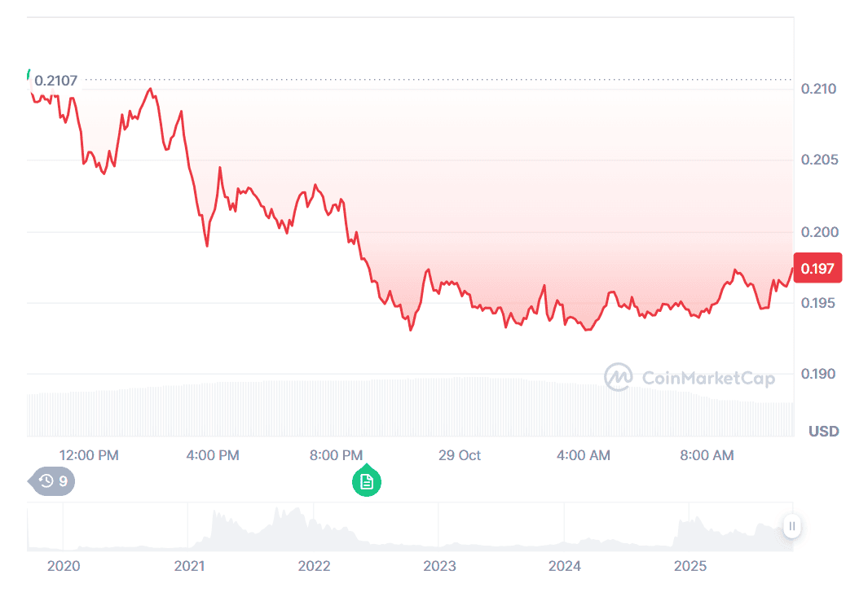Jump to 2025 in the history navigator
Image resolution: width=868 pixels, height=601 pixels.
(x=690, y=566)
